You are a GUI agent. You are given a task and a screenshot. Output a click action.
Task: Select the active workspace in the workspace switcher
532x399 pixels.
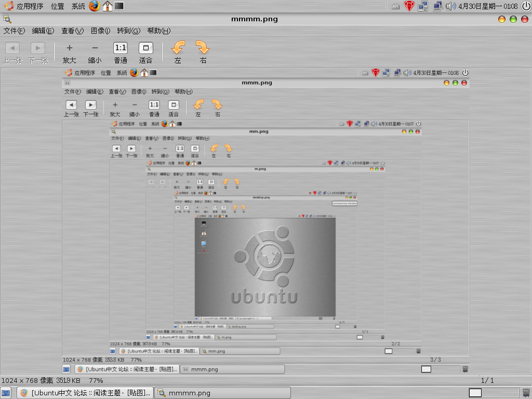[475, 393]
